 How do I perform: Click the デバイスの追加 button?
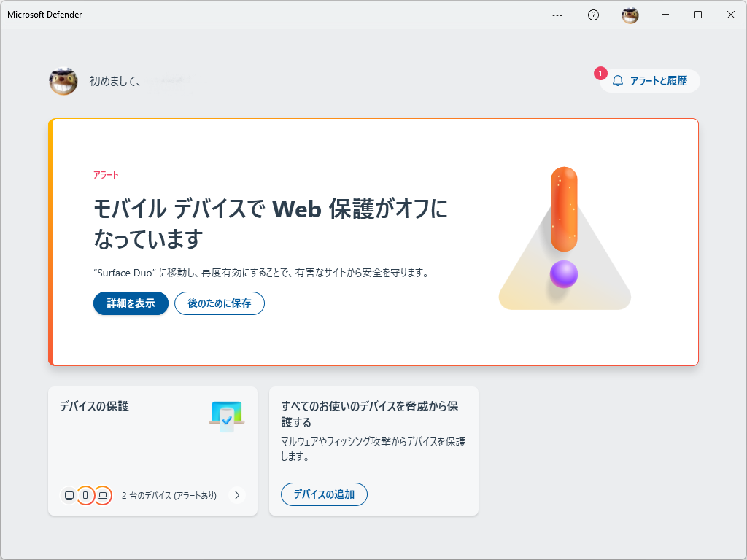coord(324,494)
